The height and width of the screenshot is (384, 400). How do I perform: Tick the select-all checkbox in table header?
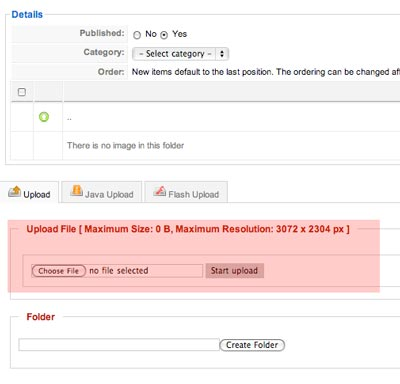click(22, 92)
